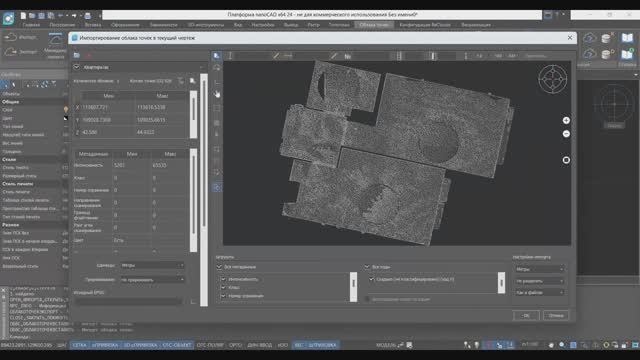
Task: Click the highlighted bottom tool in preview sidebar
Action: pos(217,187)
